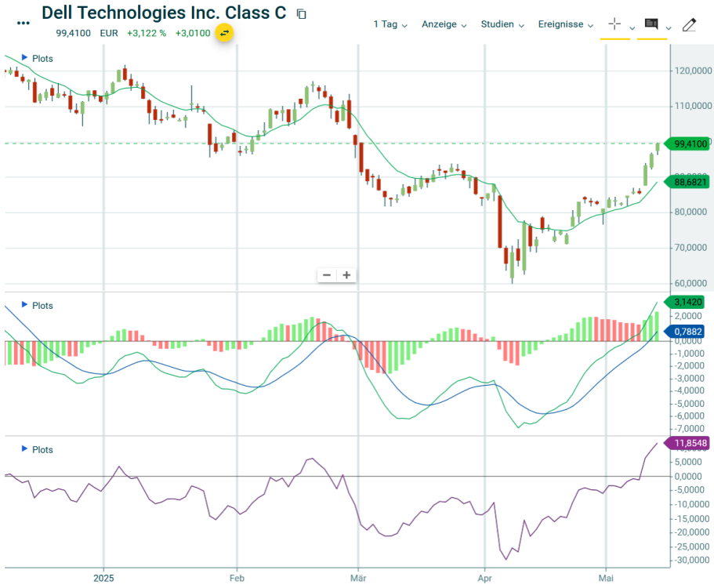Click the 99,4100 quote under the title
Viewport: 714px width, 588px height.
[74, 33]
